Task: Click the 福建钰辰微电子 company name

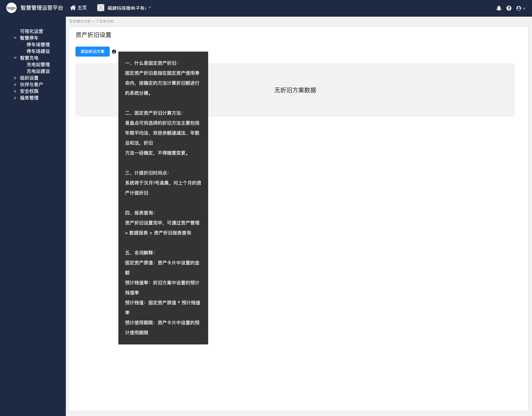Action: 127,8
